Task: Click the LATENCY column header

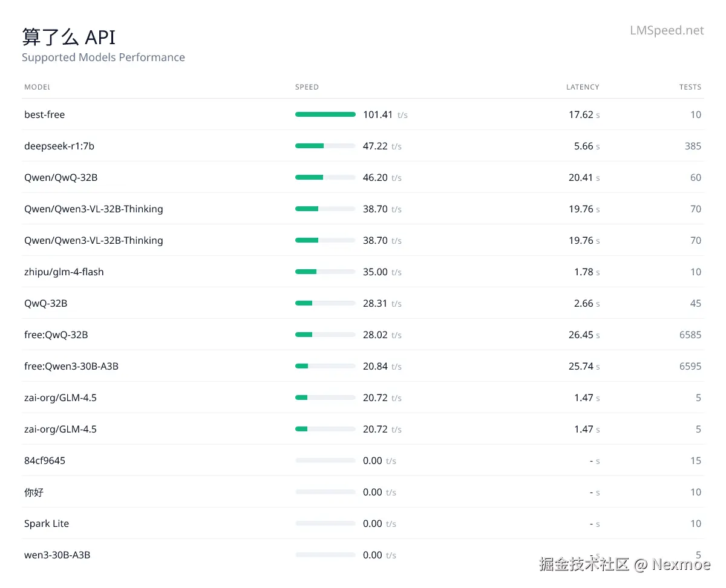Action: 583,87
